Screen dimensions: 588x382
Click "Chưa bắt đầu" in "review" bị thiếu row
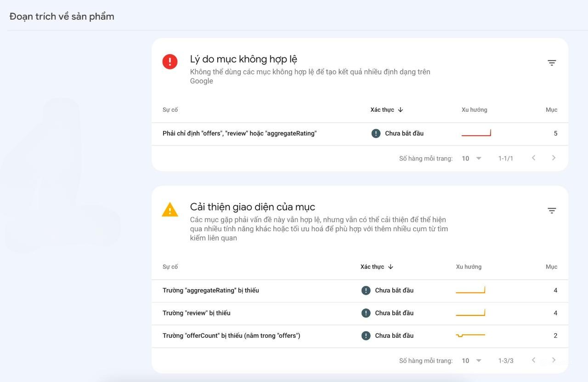pos(394,313)
